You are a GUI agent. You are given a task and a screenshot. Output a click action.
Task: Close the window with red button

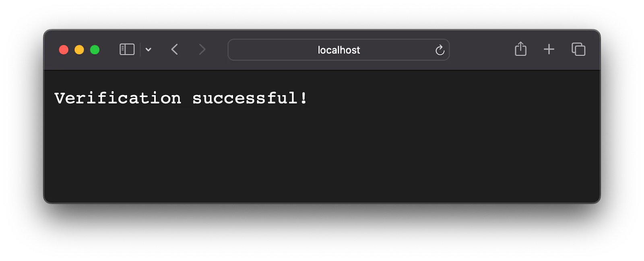64,50
